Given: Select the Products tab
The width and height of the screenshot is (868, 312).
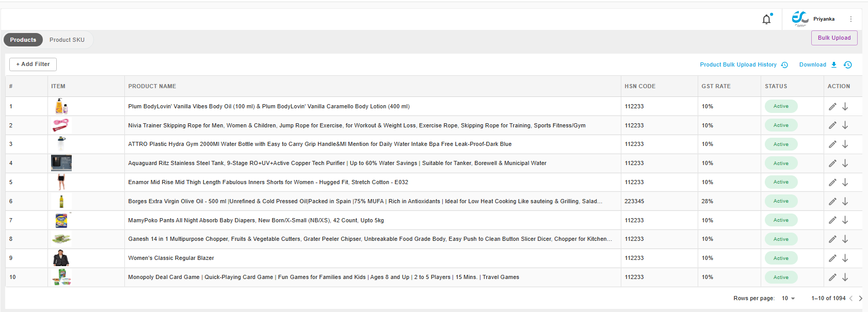Looking at the screenshot, I should pos(23,40).
